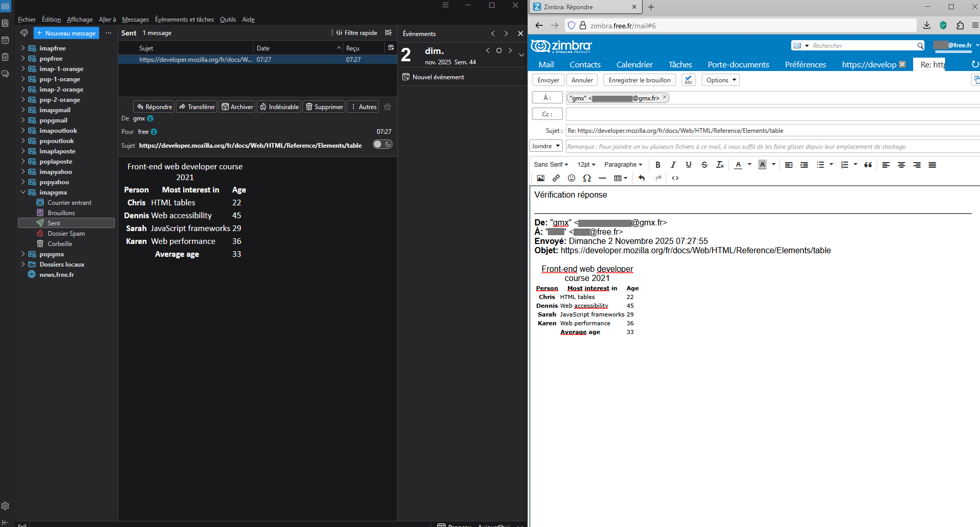Click the undo arrow in the editor toolbar
The width and height of the screenshot is (980, 527).
642,178
